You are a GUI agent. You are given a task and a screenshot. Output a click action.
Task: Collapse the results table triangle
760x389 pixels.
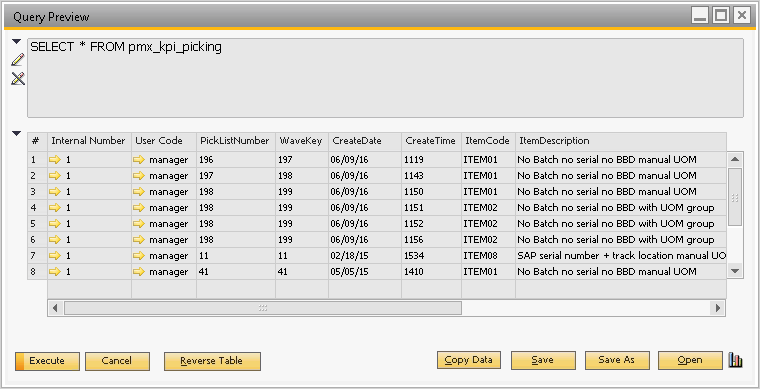click(x=17, y=133)
